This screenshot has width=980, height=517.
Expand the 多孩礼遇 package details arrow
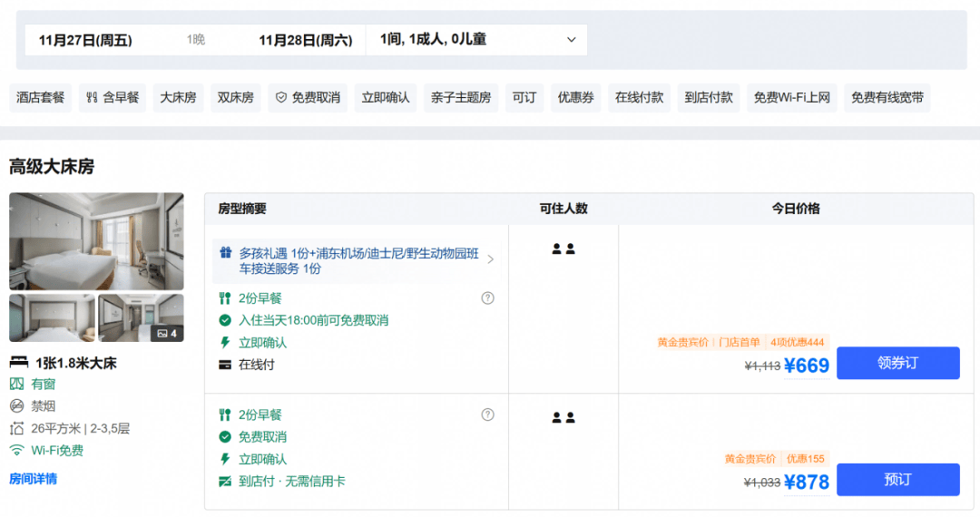coord(491,259)
